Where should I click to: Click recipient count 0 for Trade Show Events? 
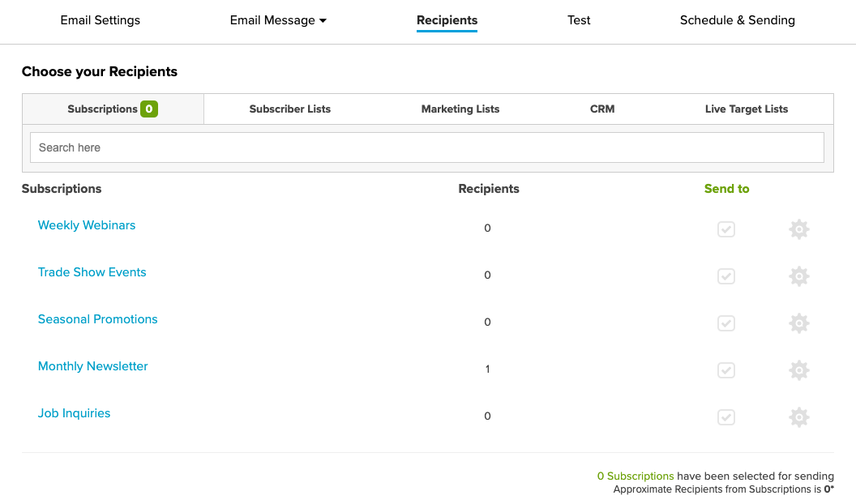487,275
